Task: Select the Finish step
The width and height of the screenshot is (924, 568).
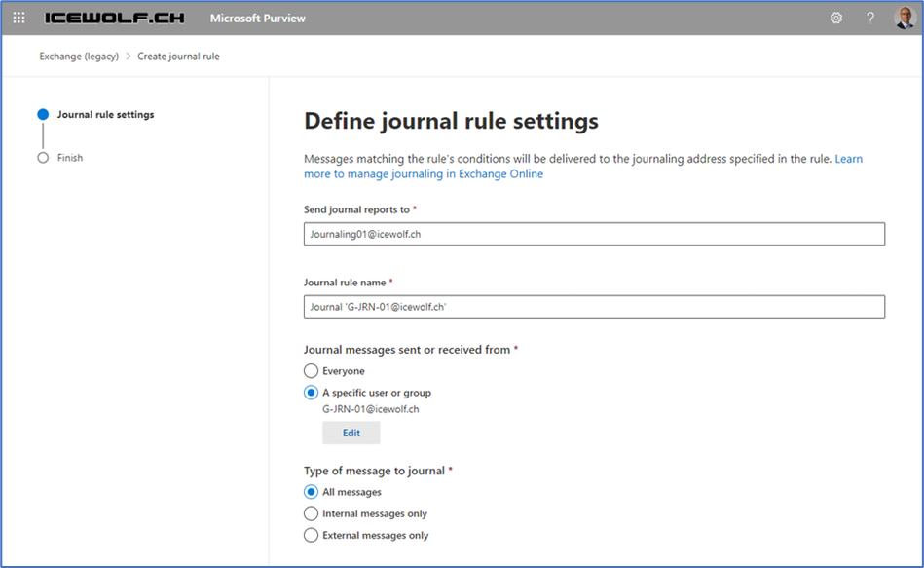Action: [70, 158]
